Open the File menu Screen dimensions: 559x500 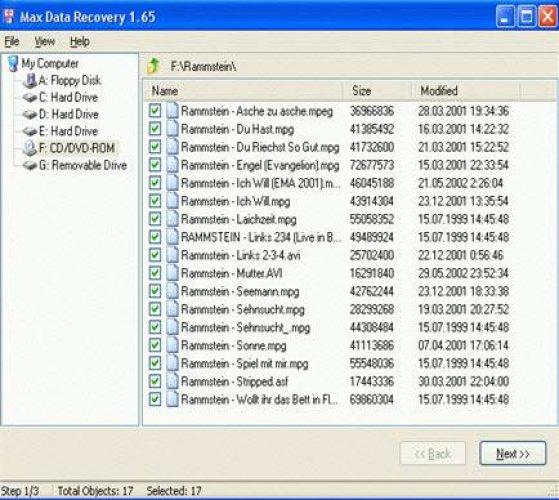12,42
